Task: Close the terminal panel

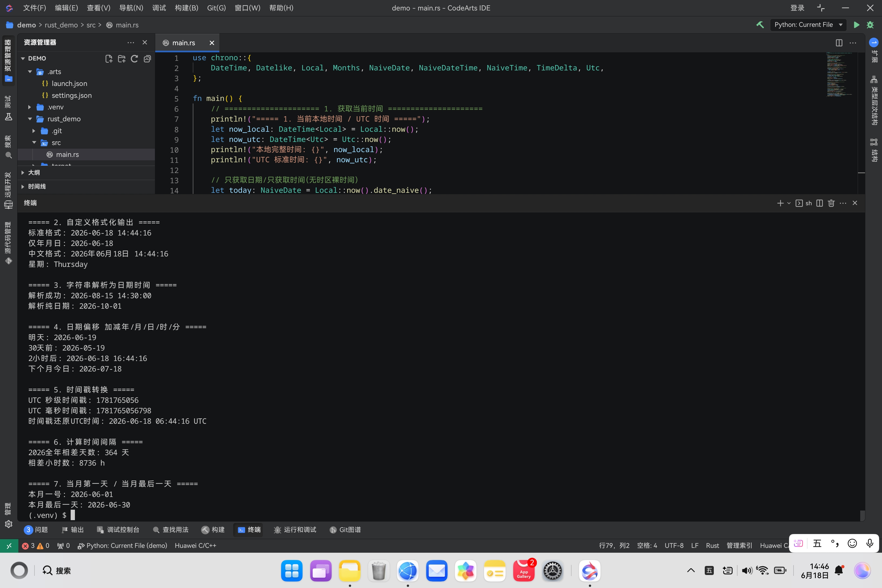Action: coord(855,203)
